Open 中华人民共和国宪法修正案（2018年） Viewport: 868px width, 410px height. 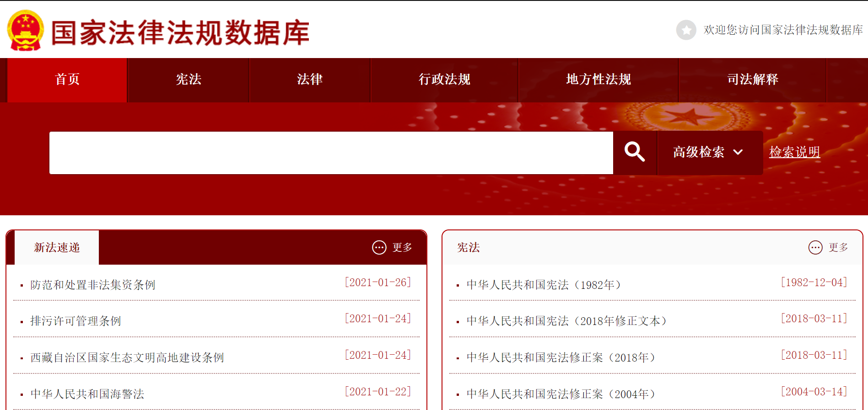click(561, 357)
